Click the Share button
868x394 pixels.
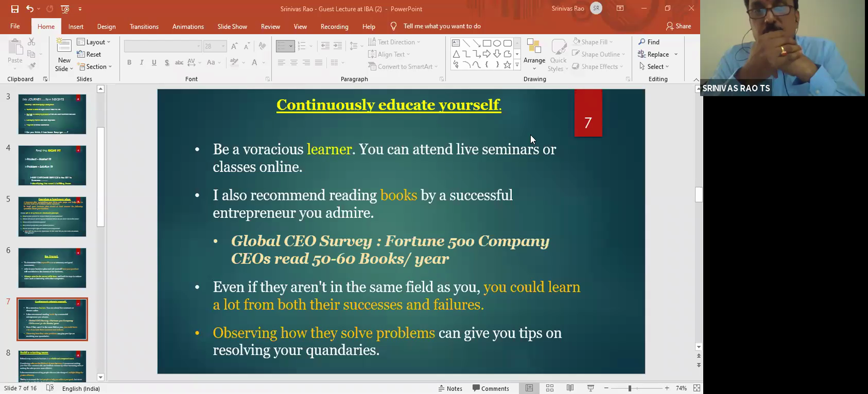pyautogui.click(x=678, y=26)
